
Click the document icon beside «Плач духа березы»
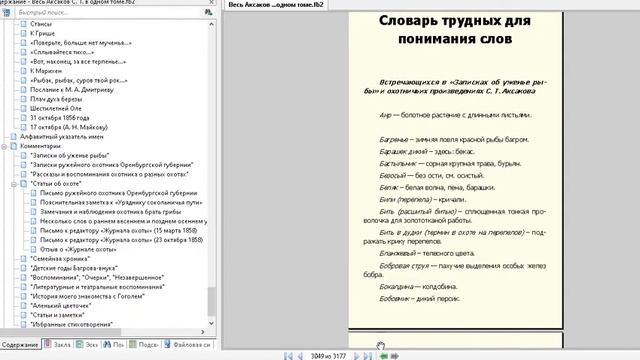(x=24, y=99)
